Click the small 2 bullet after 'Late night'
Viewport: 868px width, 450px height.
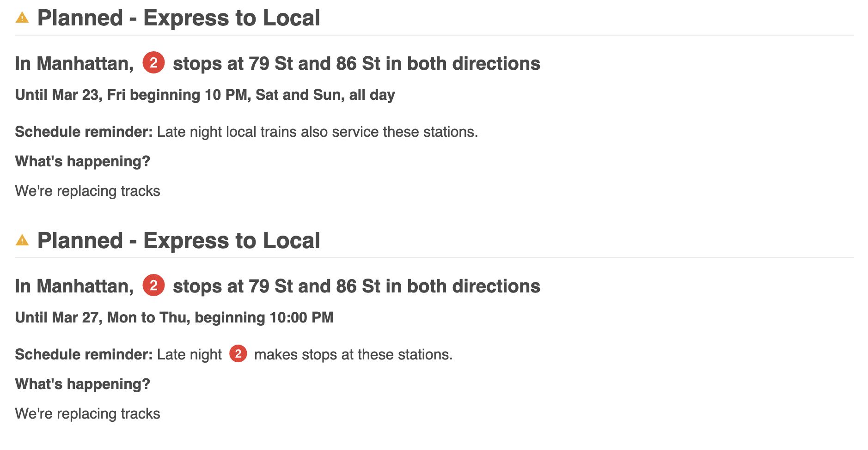coord(238,354)
